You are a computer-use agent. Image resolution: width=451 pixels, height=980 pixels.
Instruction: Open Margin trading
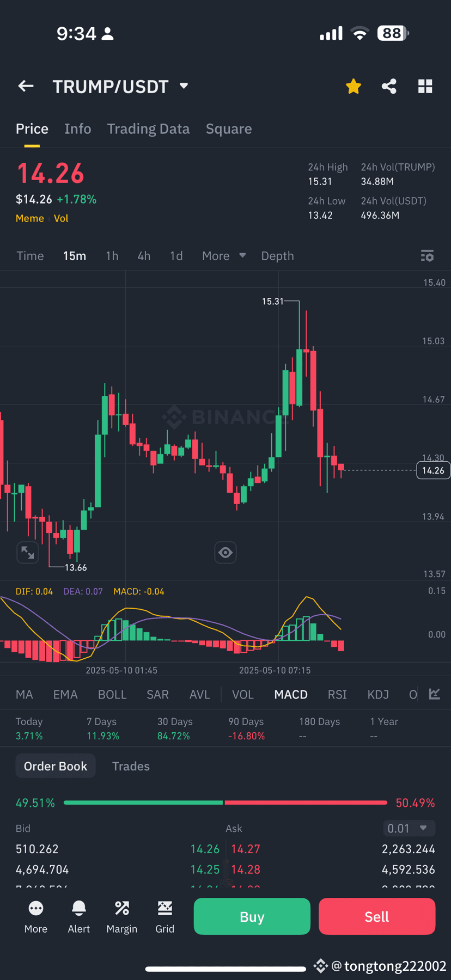click(x=122, y=916)
